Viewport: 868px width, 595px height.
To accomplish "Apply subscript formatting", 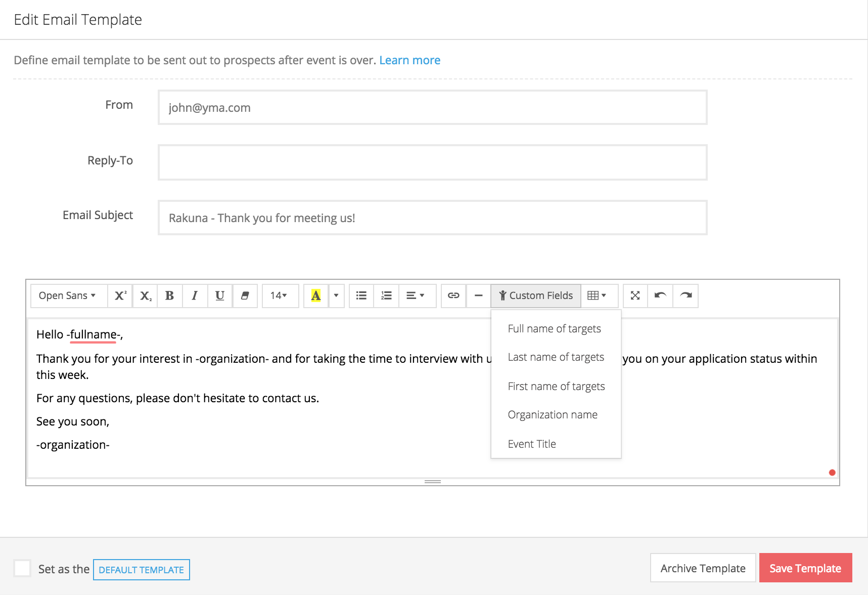I will [x=145, y=295].
